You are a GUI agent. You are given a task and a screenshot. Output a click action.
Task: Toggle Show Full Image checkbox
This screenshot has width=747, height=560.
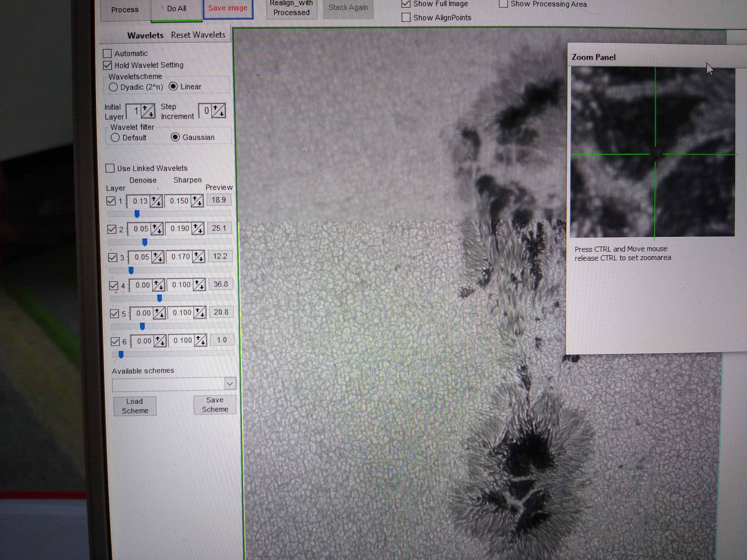pos(406,4)
